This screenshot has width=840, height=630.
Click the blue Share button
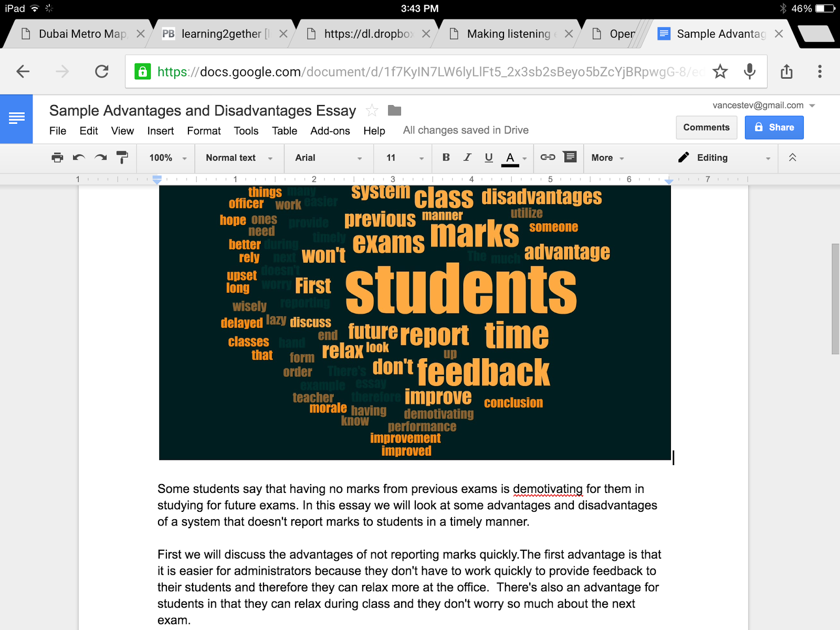tap(774, 128)
